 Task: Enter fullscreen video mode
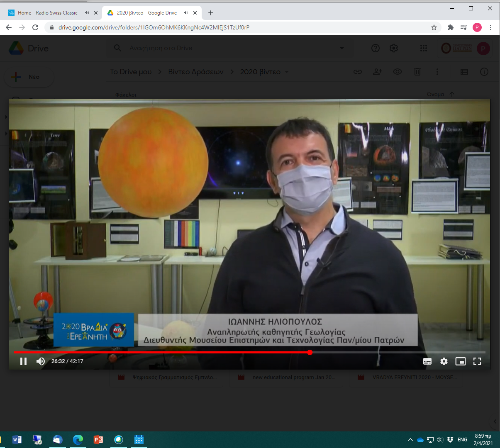pyautogui.click(x=477, y=361)
